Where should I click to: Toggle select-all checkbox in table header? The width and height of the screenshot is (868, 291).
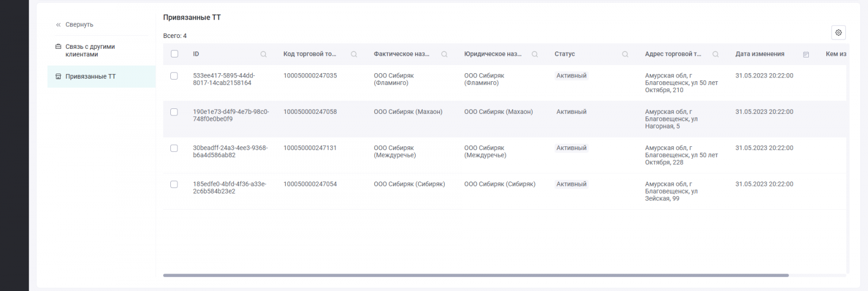point(174,54)
